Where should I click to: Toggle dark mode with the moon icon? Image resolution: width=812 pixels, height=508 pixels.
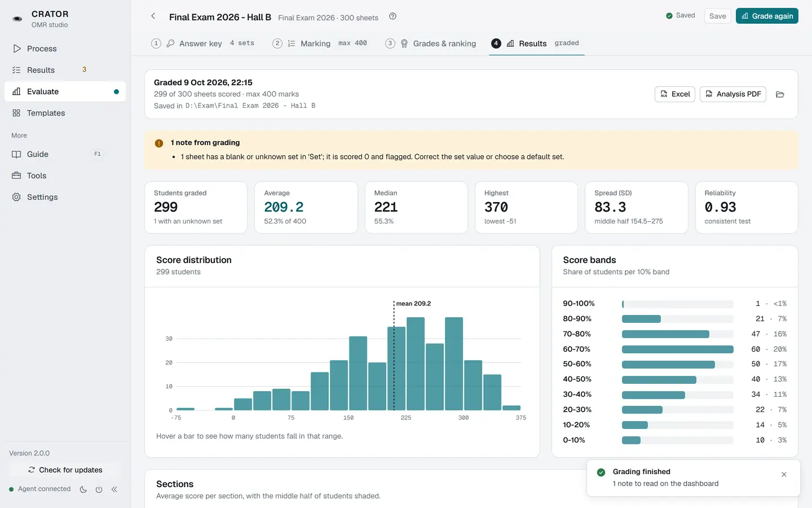(x=83, y=489)
